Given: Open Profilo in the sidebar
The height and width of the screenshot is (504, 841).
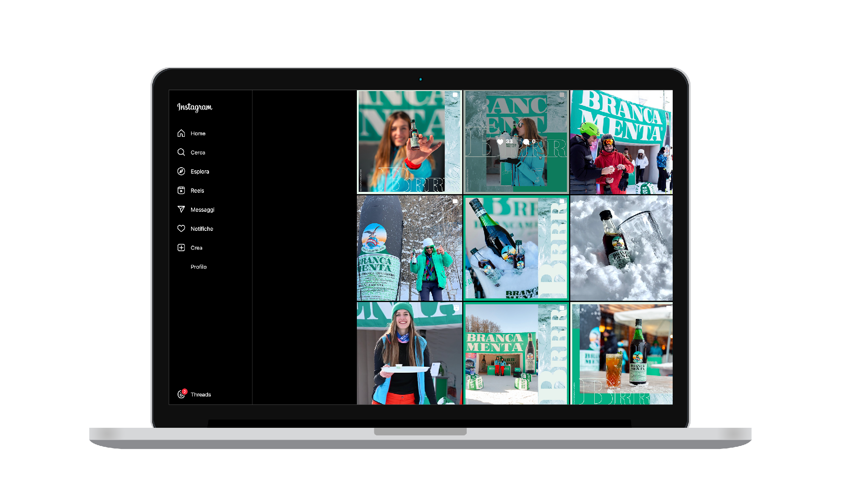Looking at the screenshot, I should (x=198, y=267).
